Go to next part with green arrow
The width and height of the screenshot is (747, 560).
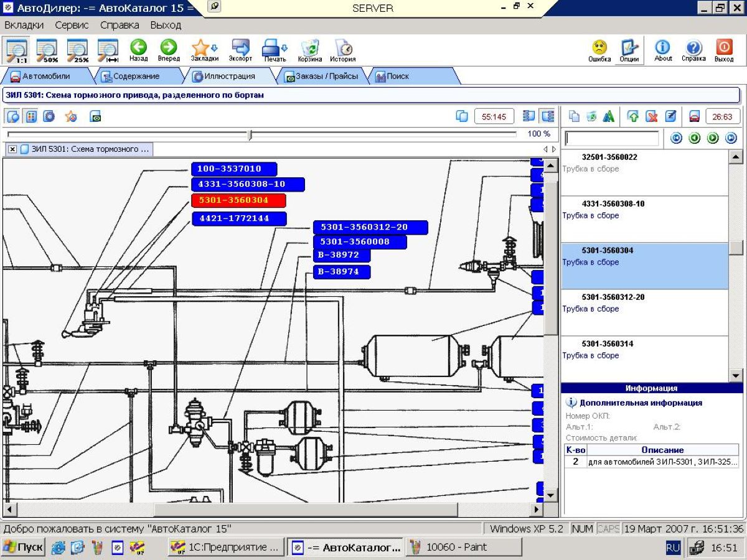[x=713, y=138]
